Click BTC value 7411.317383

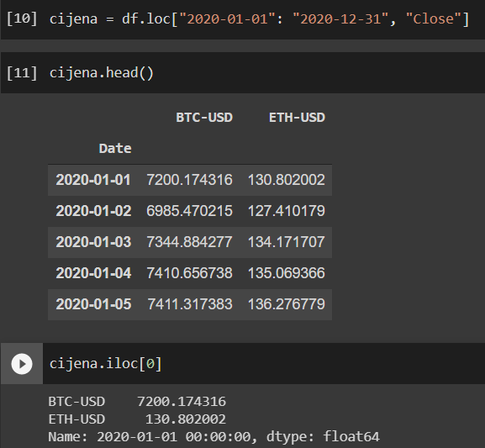click(190, 304)
